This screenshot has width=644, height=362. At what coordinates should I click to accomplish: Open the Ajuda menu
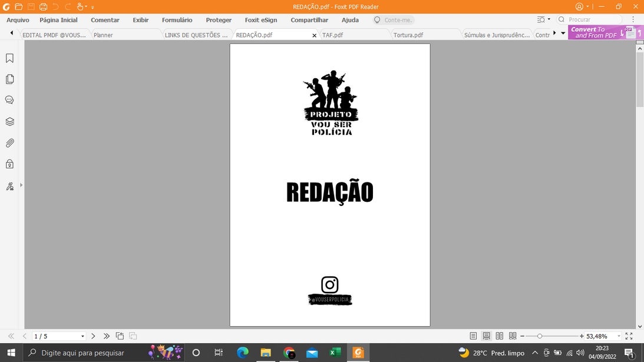pyautogui.click(x=350, y=20)
